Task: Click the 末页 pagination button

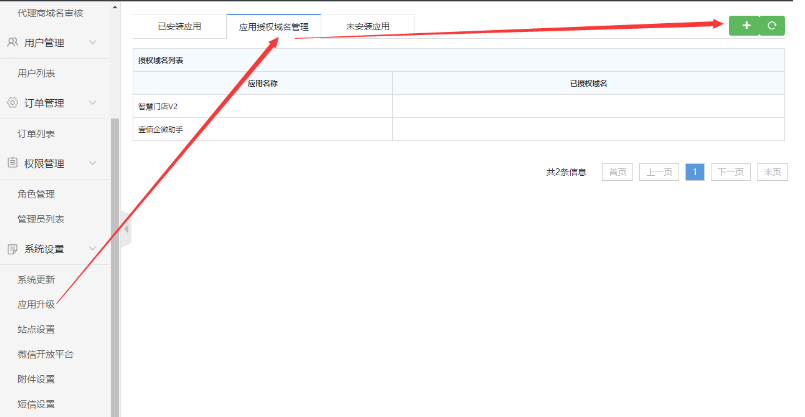Action: point(773,172)
